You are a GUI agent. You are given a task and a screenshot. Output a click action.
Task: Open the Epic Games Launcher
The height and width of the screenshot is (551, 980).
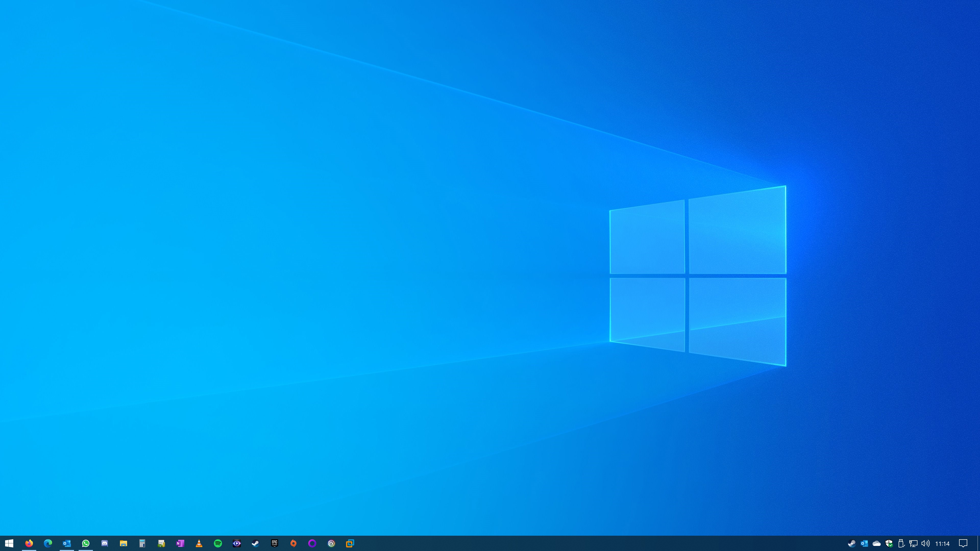(275, 543)
